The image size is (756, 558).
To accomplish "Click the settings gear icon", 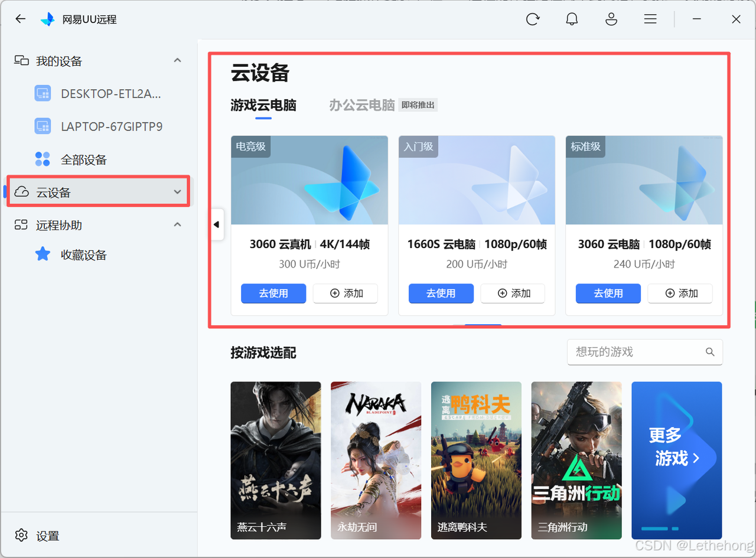I will coord(22,535).
